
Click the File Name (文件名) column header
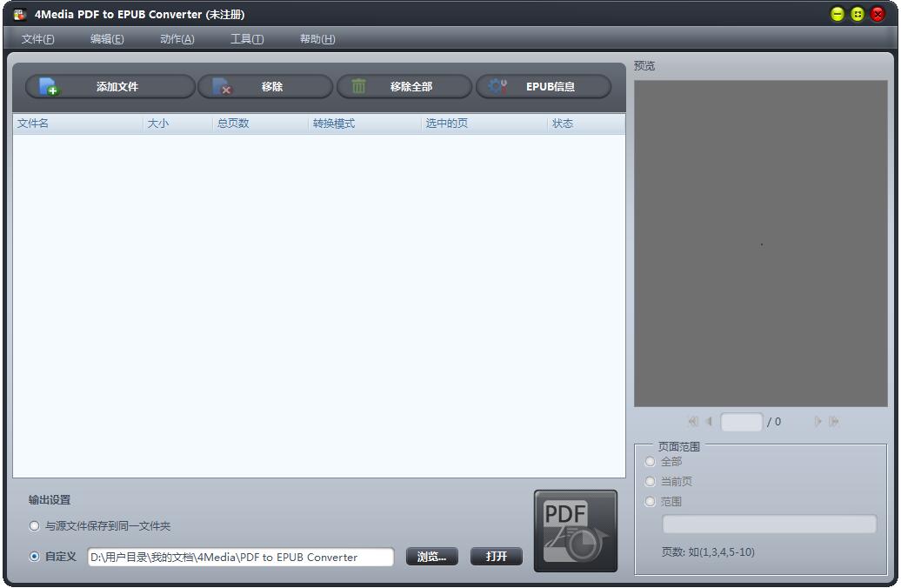[78, 124]
